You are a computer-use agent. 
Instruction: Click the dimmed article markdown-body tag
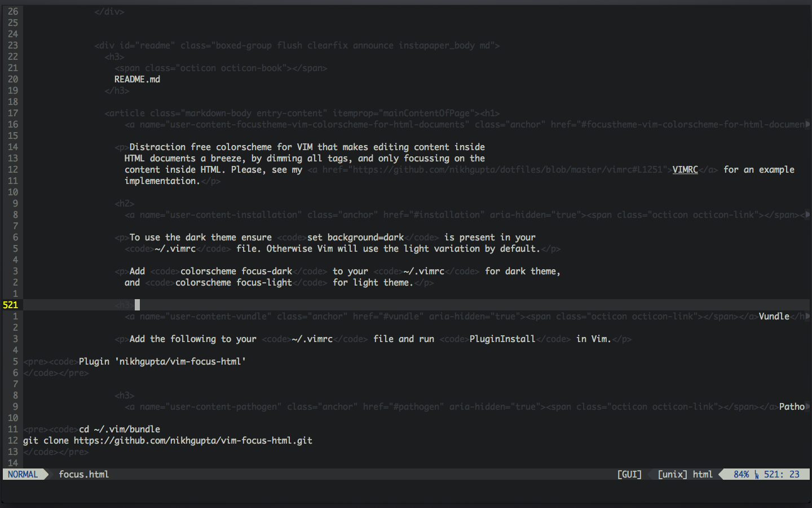[292, 113]
